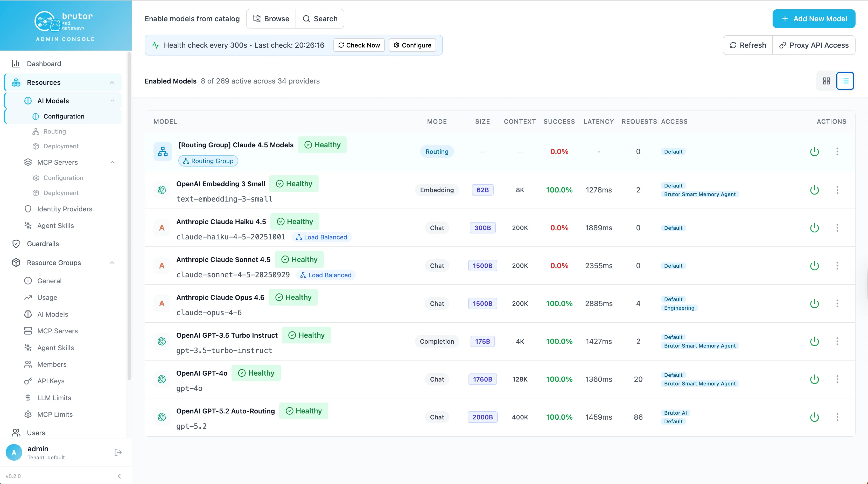868x484 pixels.
Task: Collapse the AI Models submenu under Resources
Action: click(113, 101)
